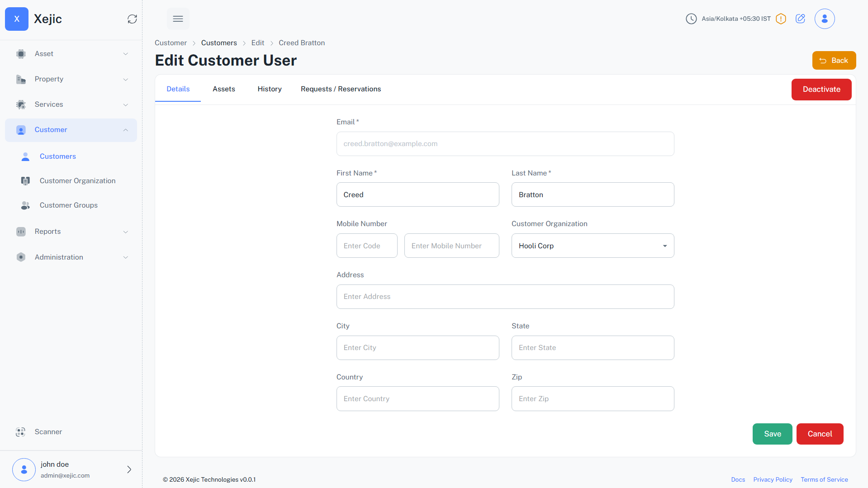868x488 pixels.
Task: Collapse the Customer menu chevron
Action: click(x=126, y=130)
